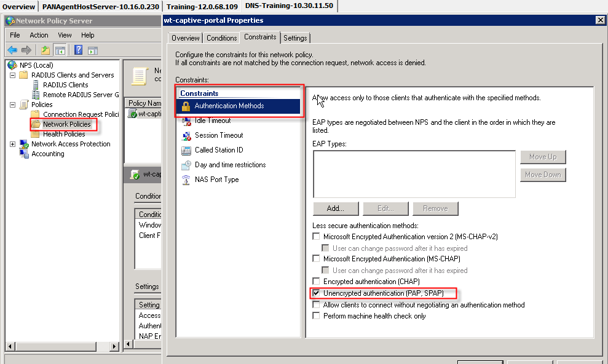Viewport: 608px width, 364px height.
Task: Open the Help menu
Action: [x=88, y=35]
